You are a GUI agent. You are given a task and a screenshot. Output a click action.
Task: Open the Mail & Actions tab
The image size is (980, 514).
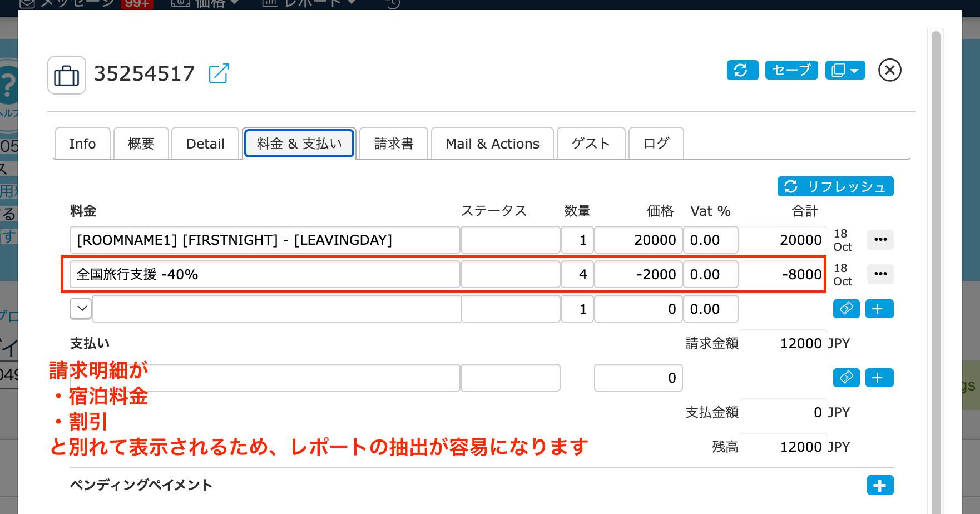(492, 144)
